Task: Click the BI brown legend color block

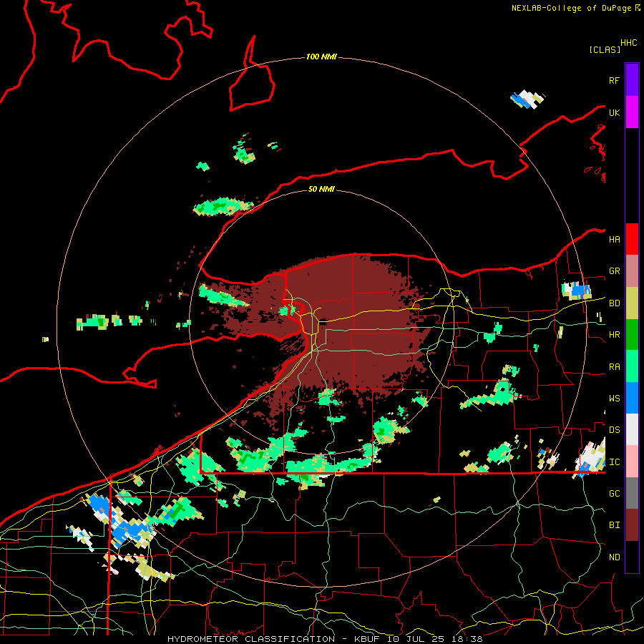Action: click(632, 525)
